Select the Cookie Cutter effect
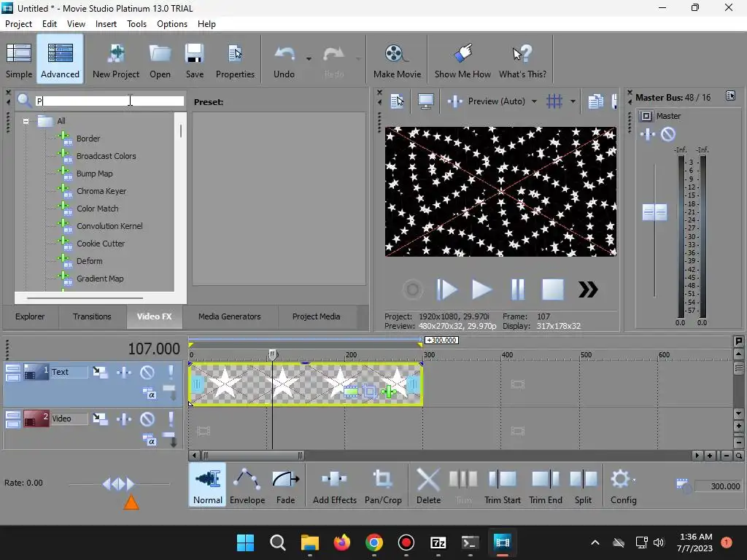Screen dimensions: 747x560 pos(101,244)
